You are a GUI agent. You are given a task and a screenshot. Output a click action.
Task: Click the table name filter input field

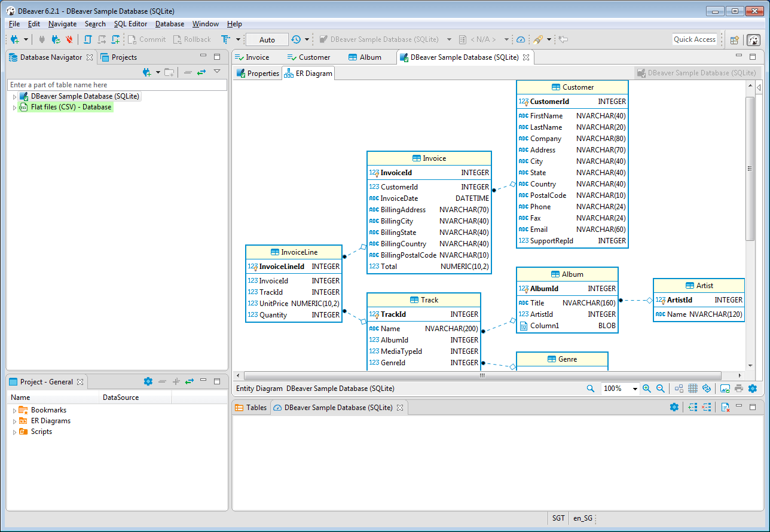coord(118,85)
